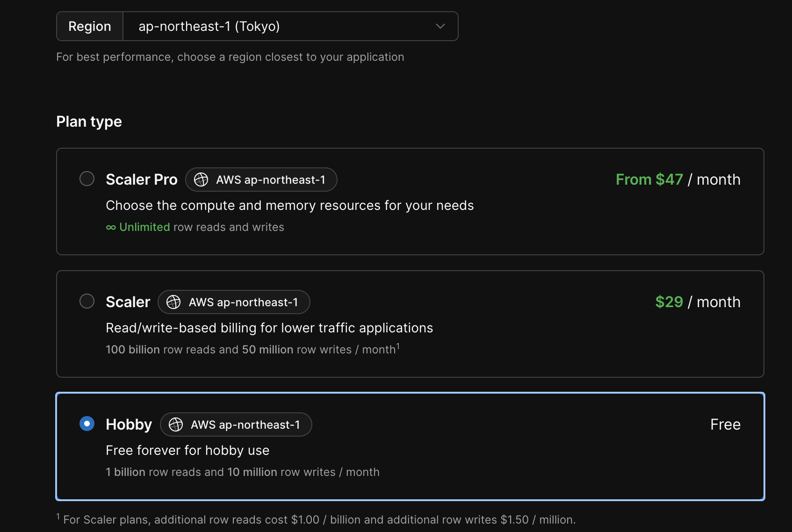
Task: Click the 'Region' label
Action: (x=90, y=26)
